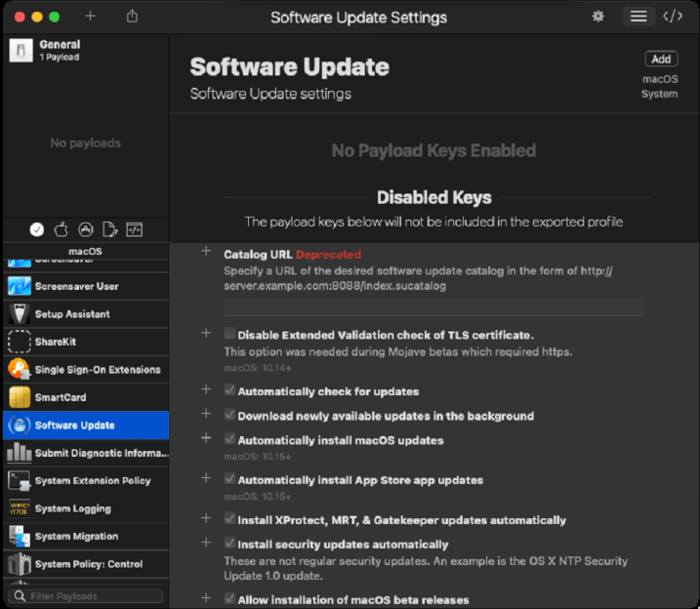Enable Download newly available updates key plus
The width and height of the screenshot is (700, 609).
click(x=206, y=414)
